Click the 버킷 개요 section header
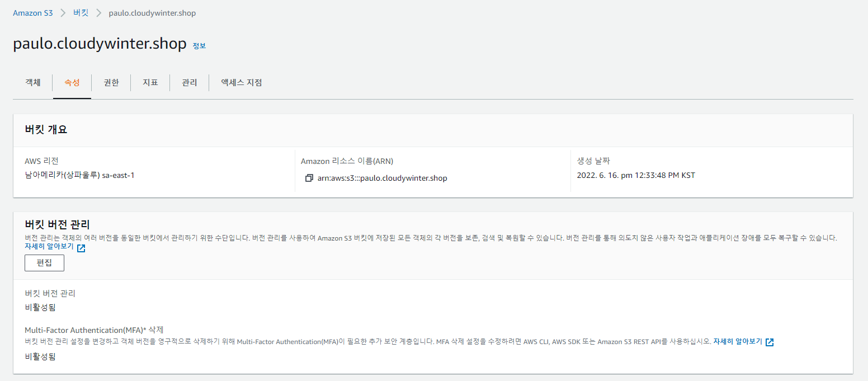 pyautogui.click(x=46, y=130)
